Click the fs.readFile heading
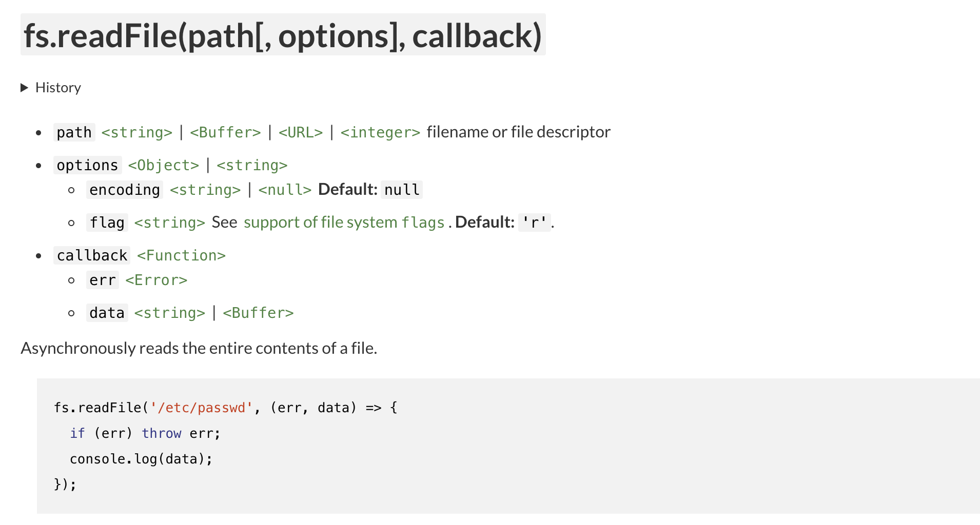980x525 pixels. click(x=283, y=35)
